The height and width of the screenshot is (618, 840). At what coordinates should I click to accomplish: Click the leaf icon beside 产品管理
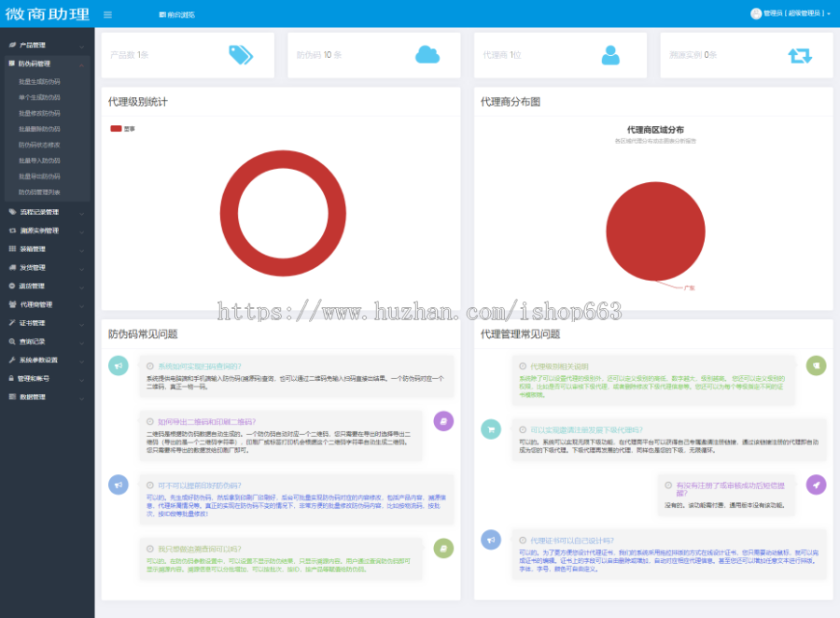click(12, 45)
